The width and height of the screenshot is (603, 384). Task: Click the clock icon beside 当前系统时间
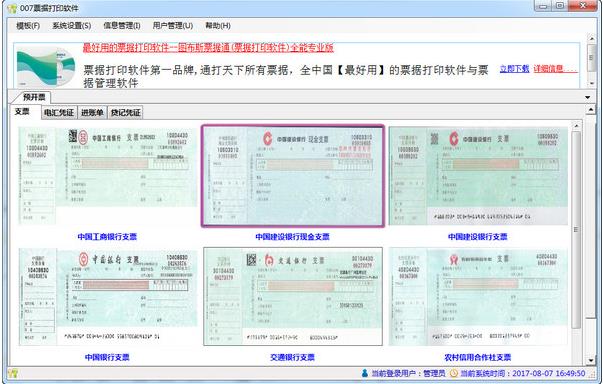(x=453, y=373)
